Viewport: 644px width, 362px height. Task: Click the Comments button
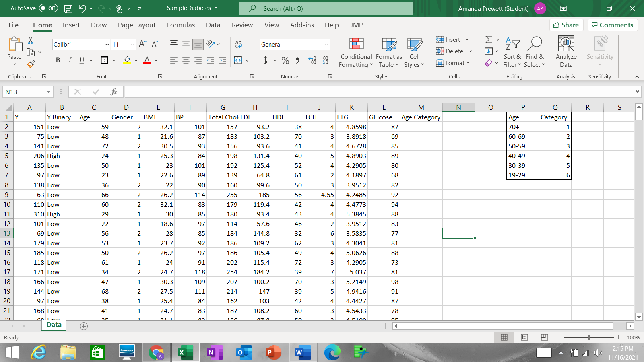pos(613,25)
